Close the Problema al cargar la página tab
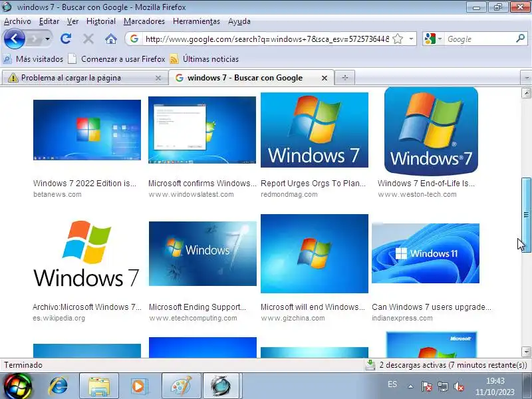Image resolution: width=532 pixels, height=399 pixels. 158,78
